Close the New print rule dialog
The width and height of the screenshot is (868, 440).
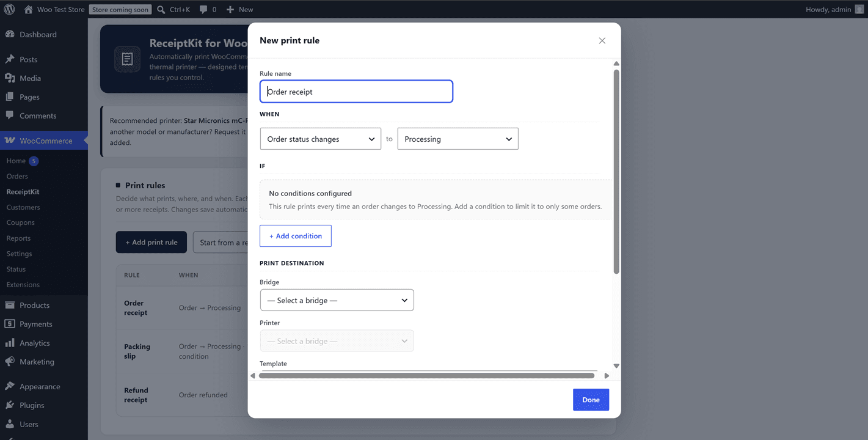tap(602, 40)
